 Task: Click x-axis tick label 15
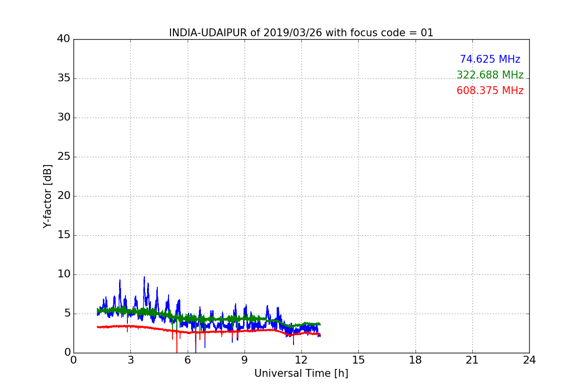click(x=358, y=360)
